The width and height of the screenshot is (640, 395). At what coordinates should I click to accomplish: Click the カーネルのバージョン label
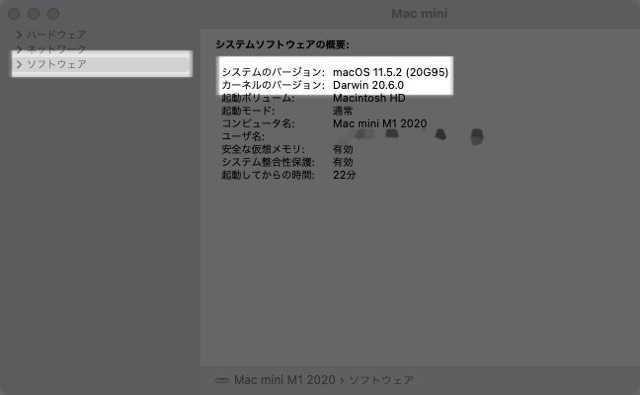[x=273, y=85]
